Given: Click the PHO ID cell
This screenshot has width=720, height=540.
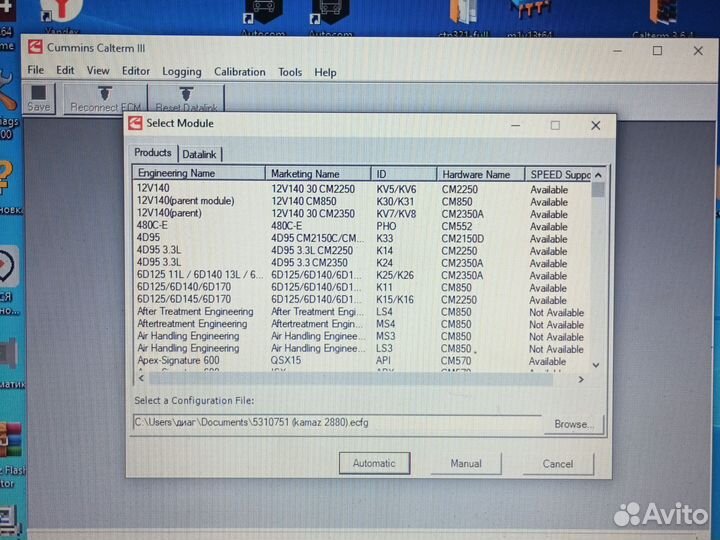Looking at the screenshot, I should pos(386,226).
